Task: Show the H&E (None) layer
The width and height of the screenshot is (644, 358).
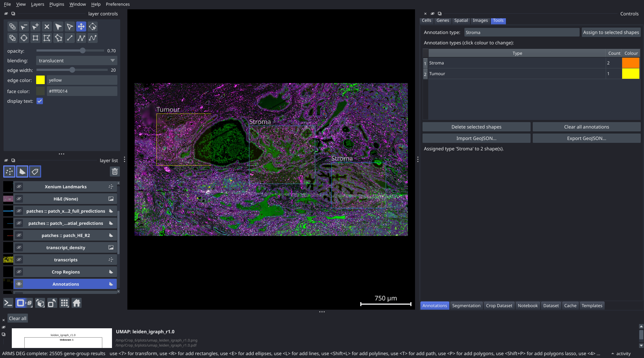Action: tap(19, 199)
